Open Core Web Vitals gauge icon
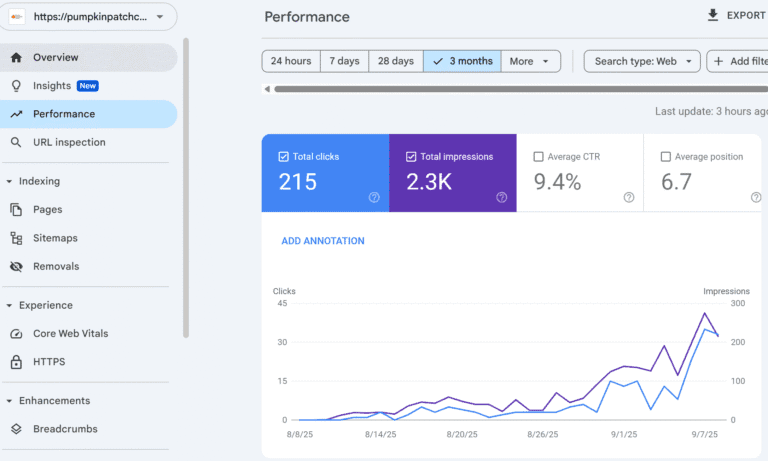 tap(16, 334)
